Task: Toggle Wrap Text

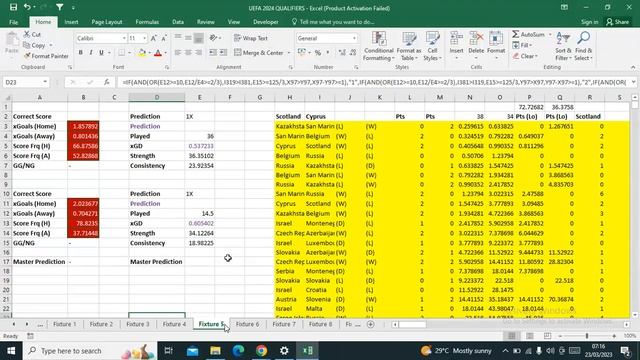Action: click(x=251, y=38)
